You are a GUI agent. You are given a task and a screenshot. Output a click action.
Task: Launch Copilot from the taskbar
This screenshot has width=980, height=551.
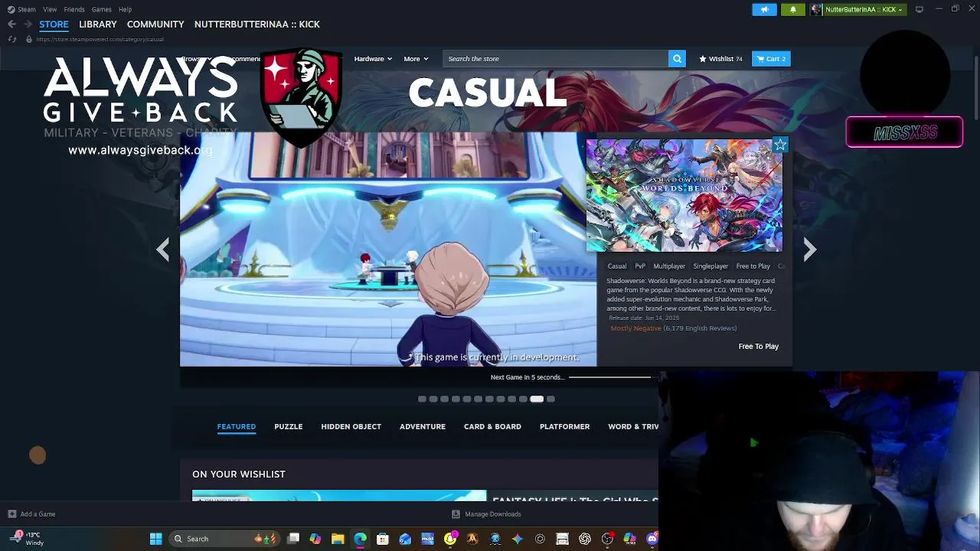315,539
